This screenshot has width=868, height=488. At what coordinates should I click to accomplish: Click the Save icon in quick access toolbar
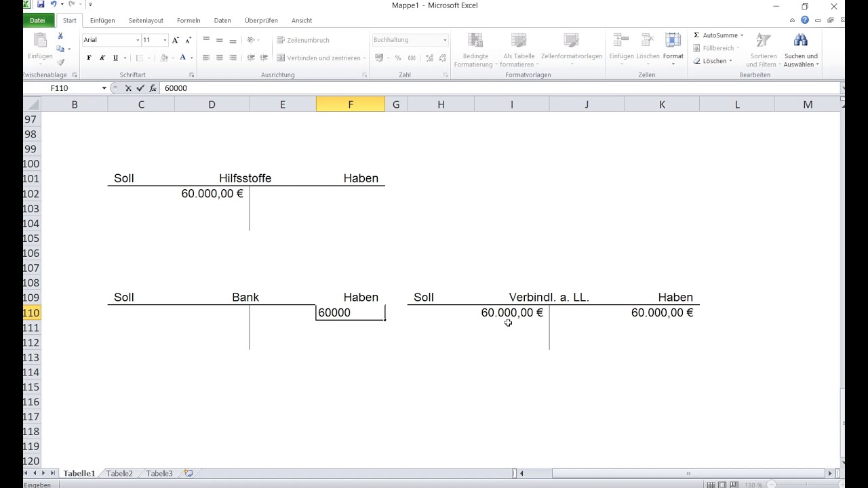pyautogui.click(x=41, y=4)
